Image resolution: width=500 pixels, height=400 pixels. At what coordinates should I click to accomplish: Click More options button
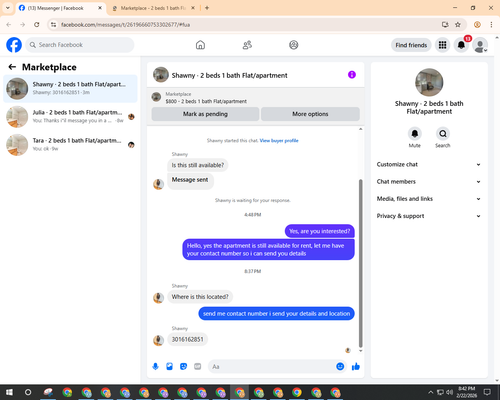click(x=310, y=114)
